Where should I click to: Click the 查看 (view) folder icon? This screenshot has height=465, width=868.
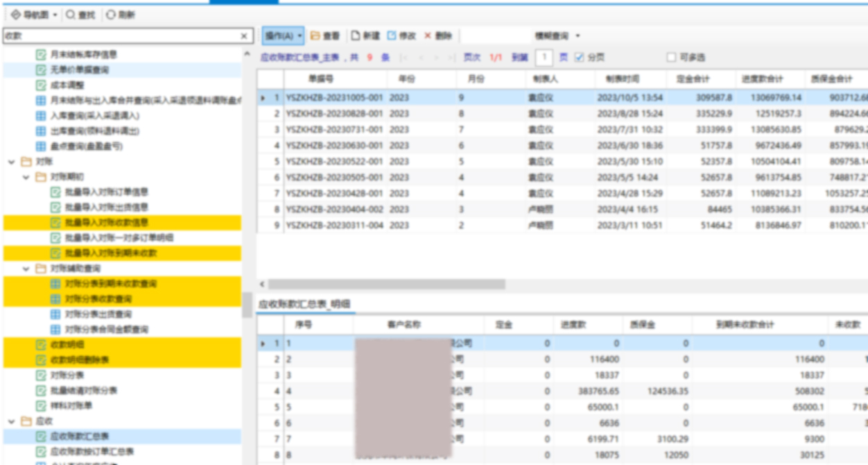[315, 35]
